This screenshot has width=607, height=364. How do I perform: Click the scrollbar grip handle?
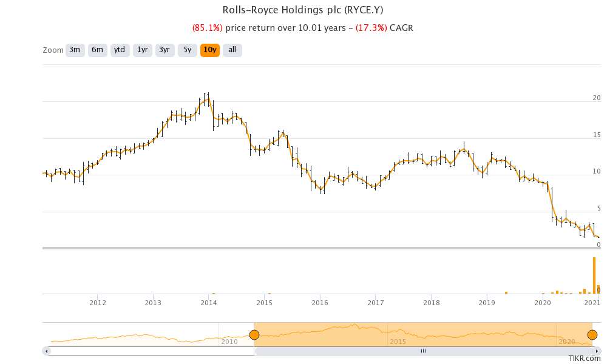point(424,351)
